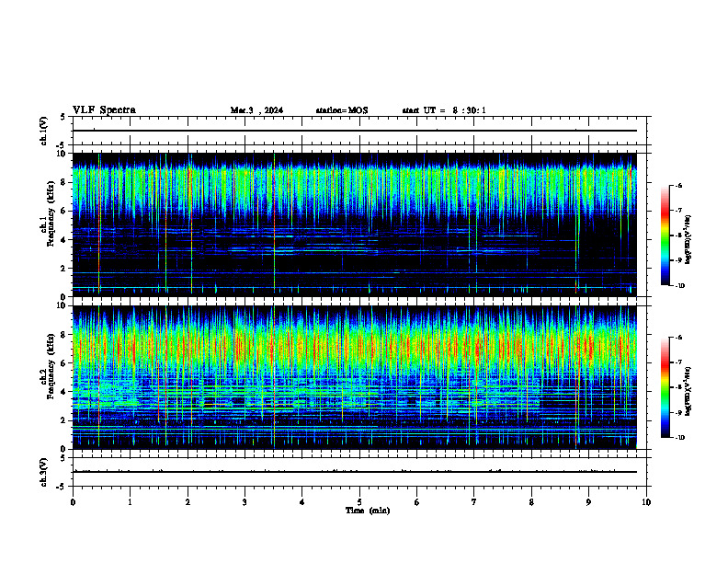Viewport: 728px width, 563px height.
Task: Click the "4" kHz tick on ch.1 axis
Action: coord(64,240)
